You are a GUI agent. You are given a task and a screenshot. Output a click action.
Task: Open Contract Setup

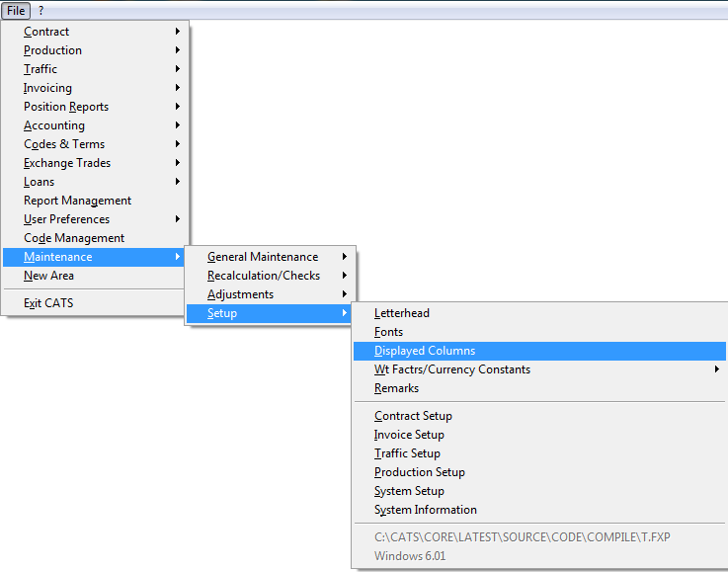(539, 416)
